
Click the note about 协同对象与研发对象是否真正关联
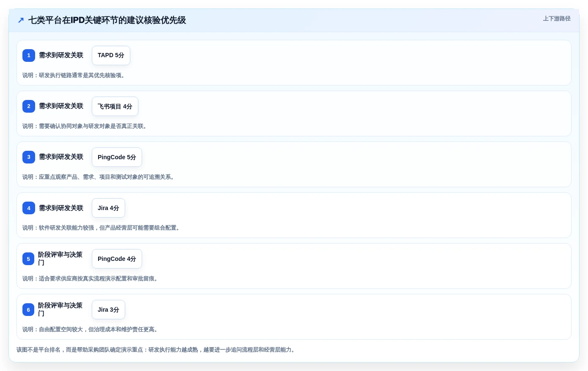point(85,126)
